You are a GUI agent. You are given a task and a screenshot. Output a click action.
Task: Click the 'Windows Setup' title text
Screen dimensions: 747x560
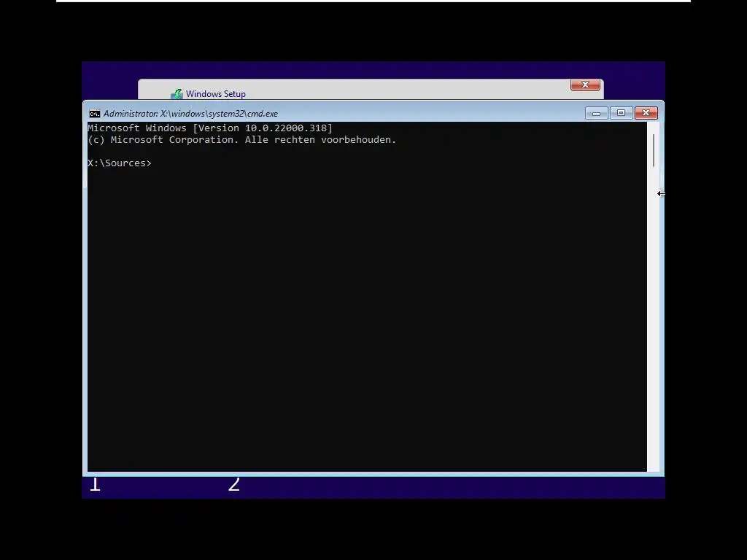(216, 94)
